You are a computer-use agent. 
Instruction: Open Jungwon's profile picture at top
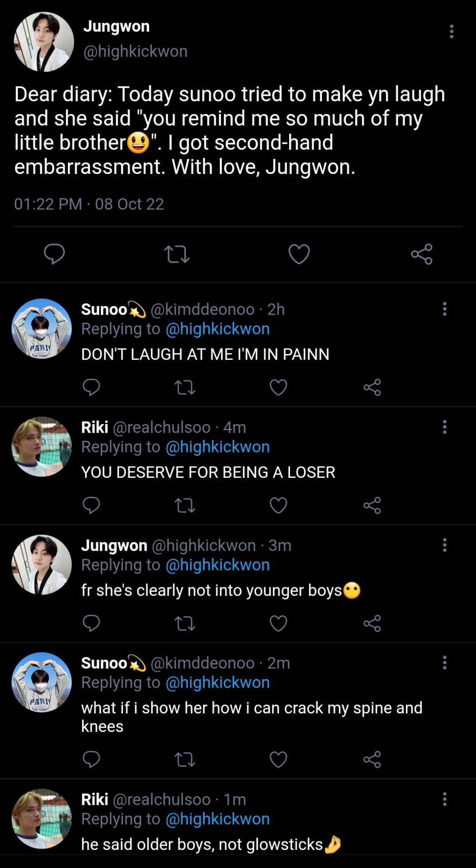[x=44, y=42]
